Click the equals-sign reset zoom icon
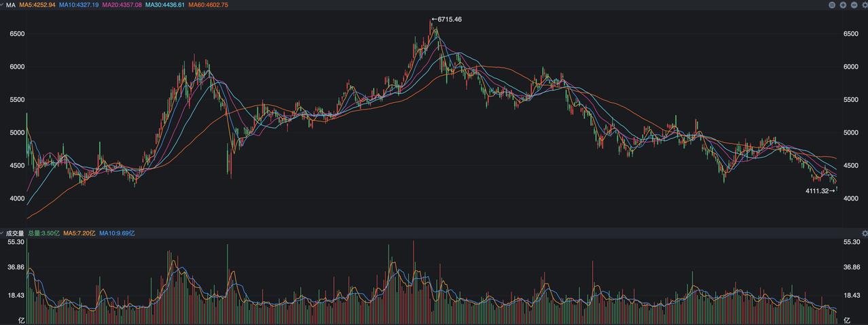This screenshot has width=868, height=325. [832, 5]
